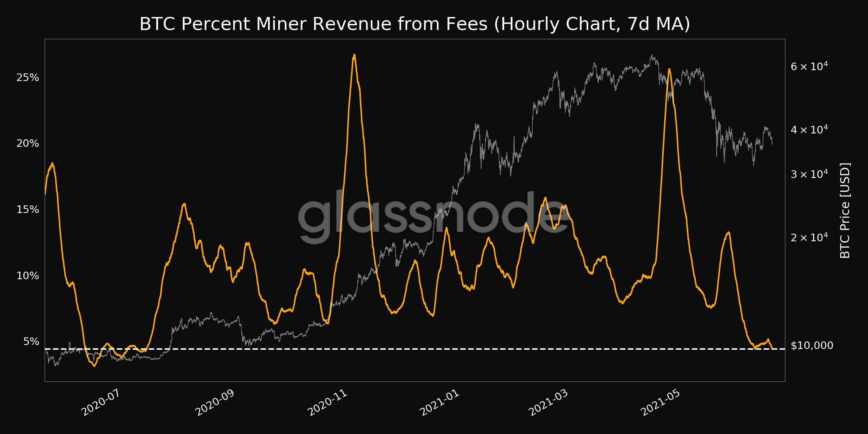Click the 4 × 10⁴ price axis label
Viewport: 868px width, 434px height.
pyautogui.click(x=809, y=129)
